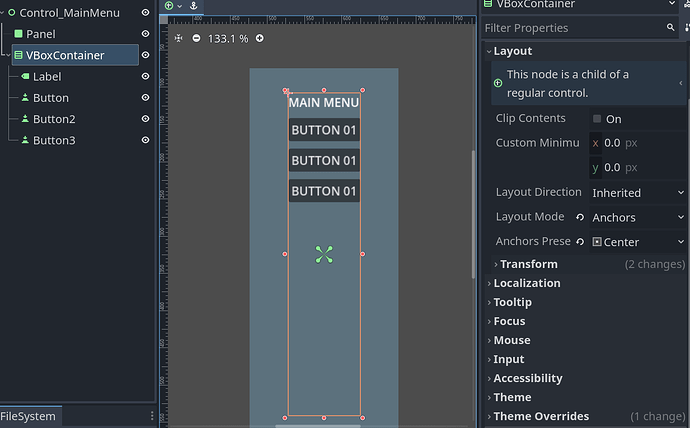Revert the Layout Mode property
This screenshot has width=690, height=428.
click(x=579, y=217)
